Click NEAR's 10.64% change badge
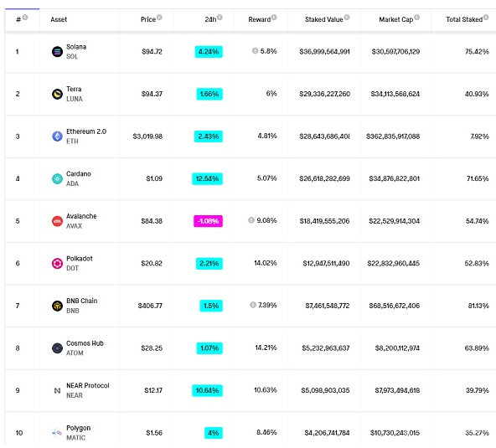 tap(207, 390)
